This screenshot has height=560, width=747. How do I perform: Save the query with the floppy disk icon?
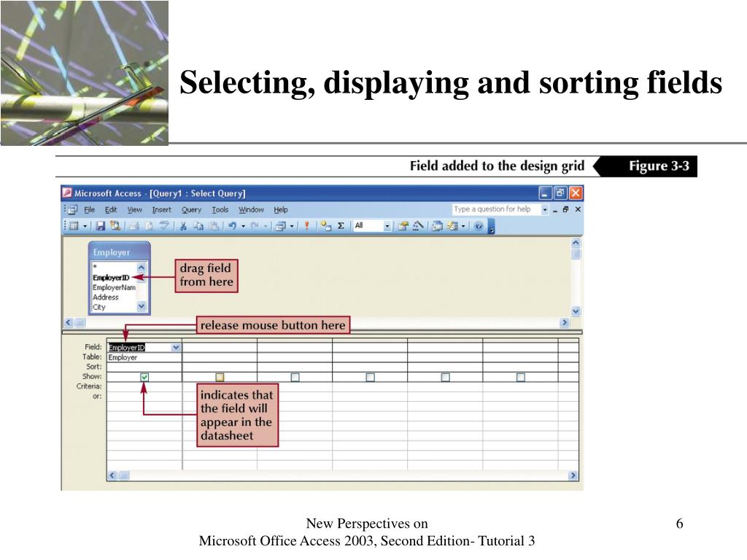tap(100, 226)
